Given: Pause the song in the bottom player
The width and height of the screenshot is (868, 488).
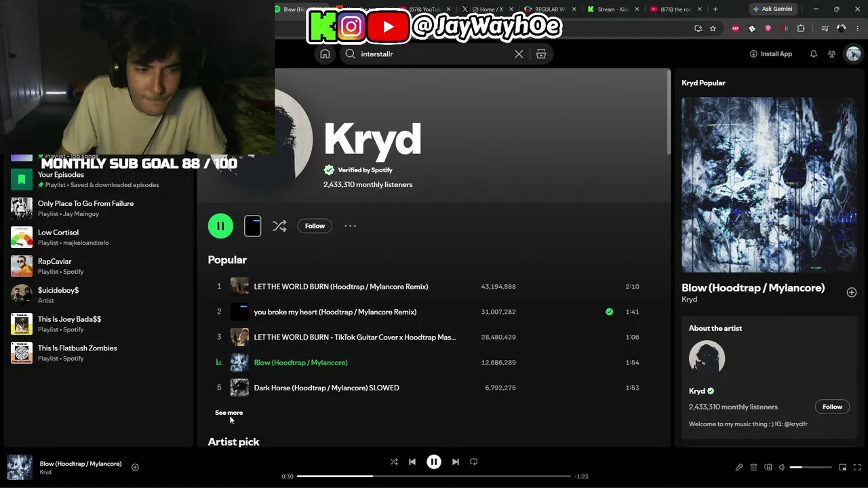Looking at the screenshot, I should tap(434, 462).
